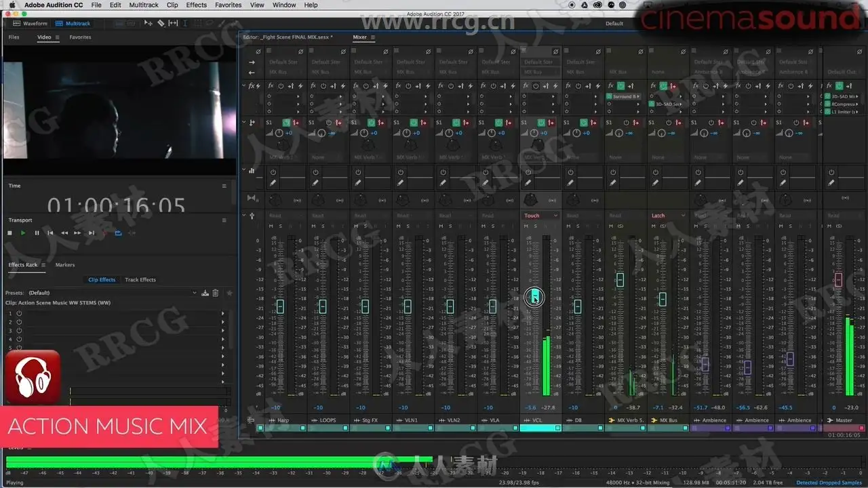868x488 pixels.
Task: Click the Fast Forward transport button
Action: [77, 233]
